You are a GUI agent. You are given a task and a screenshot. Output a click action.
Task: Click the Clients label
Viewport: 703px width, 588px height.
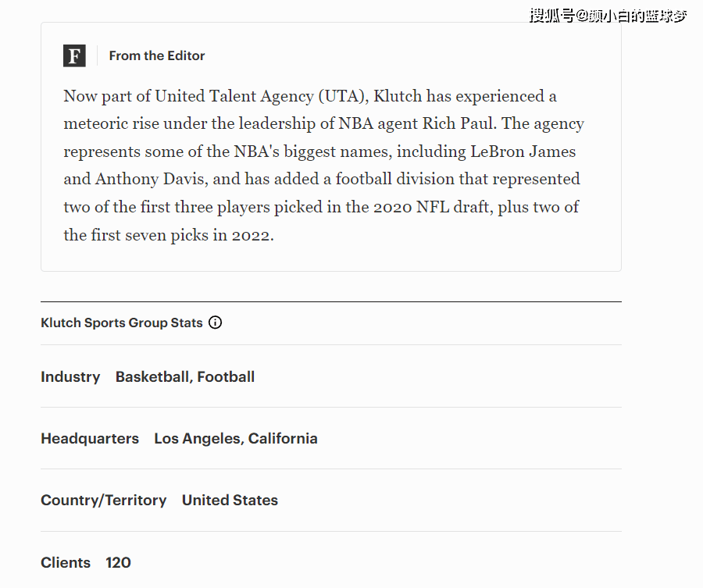pyautogui.click(x=66, y=562)
